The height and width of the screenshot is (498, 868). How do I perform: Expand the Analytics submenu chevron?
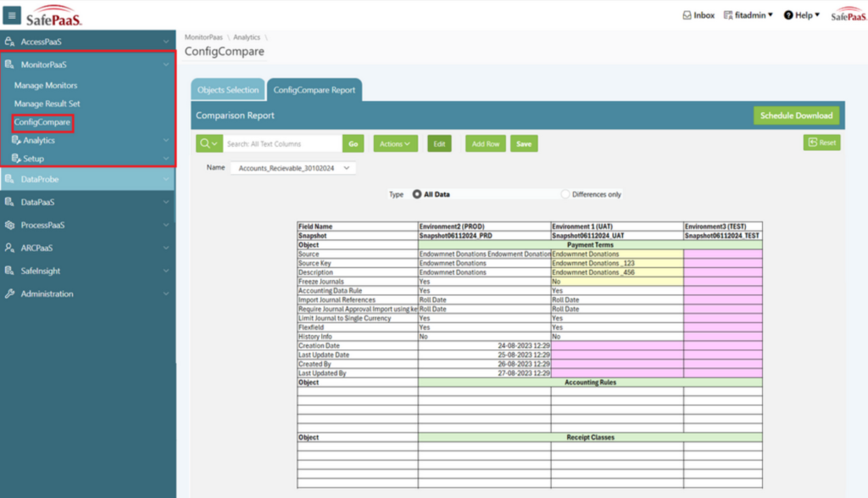point(166,140)
